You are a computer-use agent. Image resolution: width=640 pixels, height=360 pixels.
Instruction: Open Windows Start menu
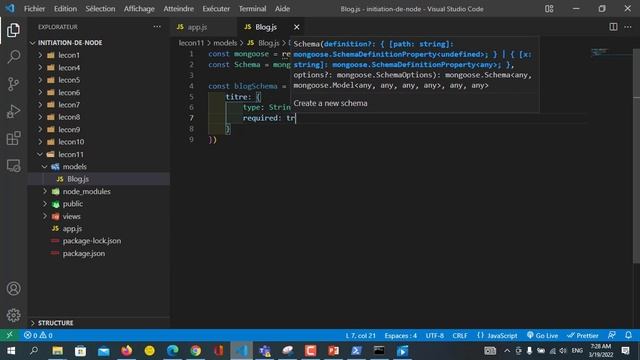coord(11,351)
